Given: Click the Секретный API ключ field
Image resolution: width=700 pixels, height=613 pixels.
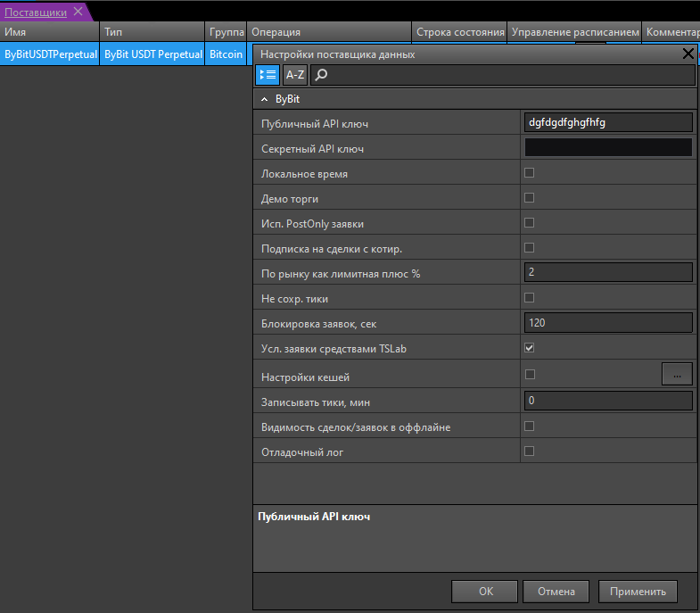Looking at the screenshot, I should pyautogui.click(x=608, y=147).
